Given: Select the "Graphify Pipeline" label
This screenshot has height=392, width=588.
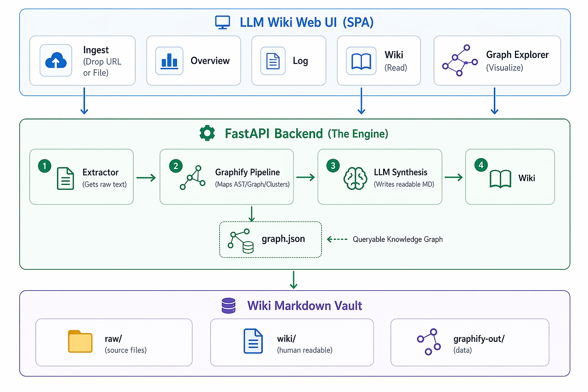Looking at the screenshot, I should point(247,172).
